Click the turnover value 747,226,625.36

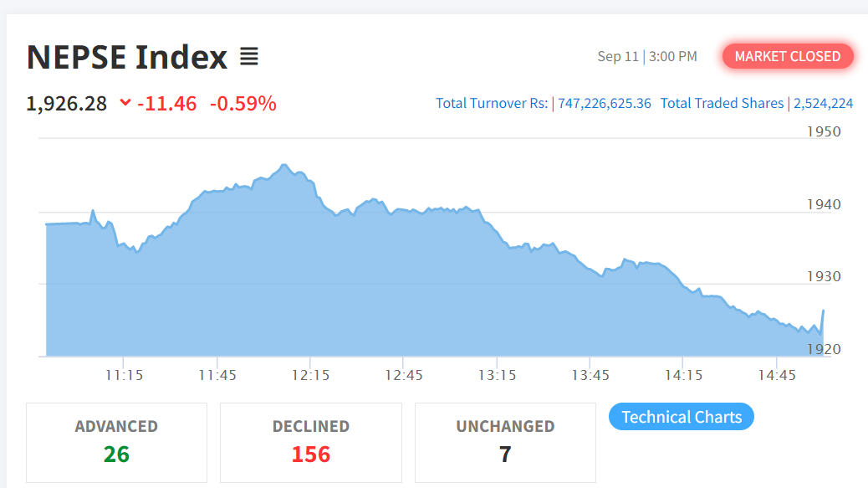[604, 103]
